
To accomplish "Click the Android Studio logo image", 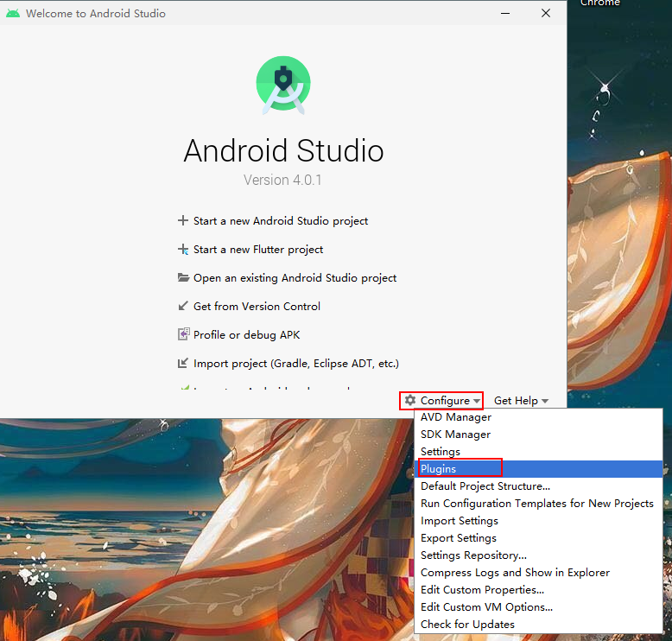I will (x=283, y=85).
